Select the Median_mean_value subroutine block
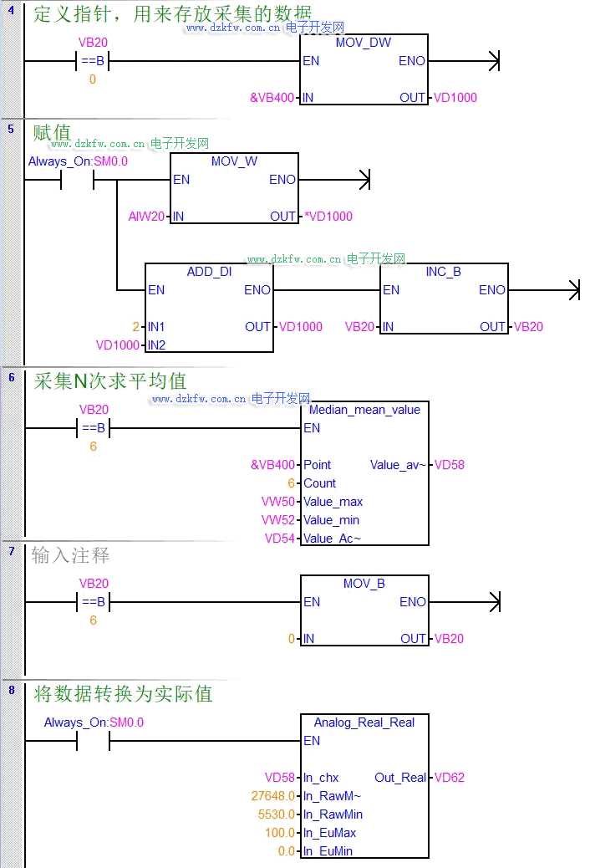The width and height of the screenshot is (590, 868). click(364, 410)
